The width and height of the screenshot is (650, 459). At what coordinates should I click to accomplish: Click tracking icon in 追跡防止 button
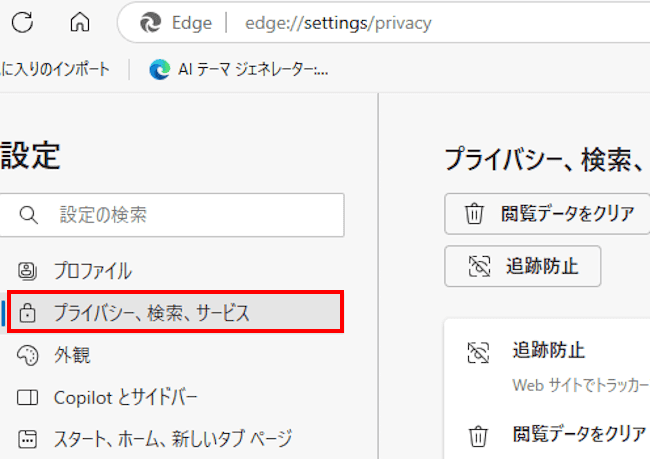(479, 266)
